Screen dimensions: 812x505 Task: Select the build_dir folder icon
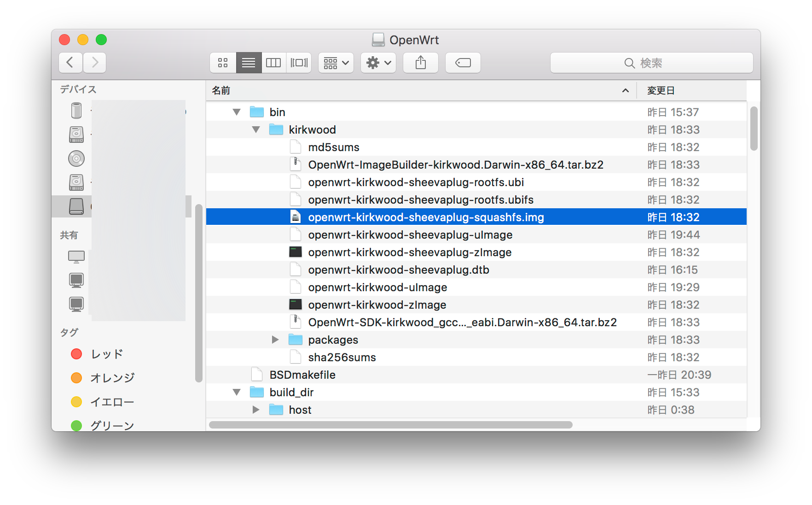tap(257, 392)
